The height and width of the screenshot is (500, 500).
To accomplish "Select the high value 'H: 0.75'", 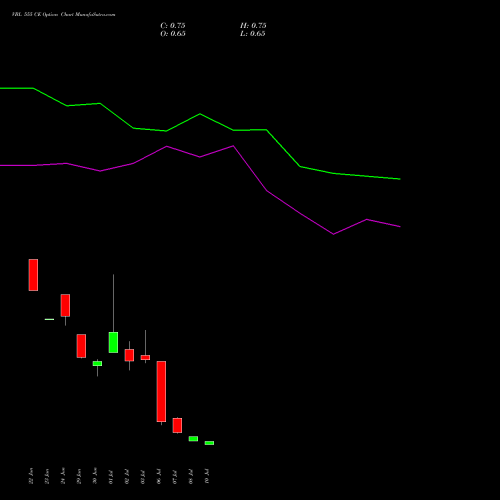I will [x=253, y=26].
